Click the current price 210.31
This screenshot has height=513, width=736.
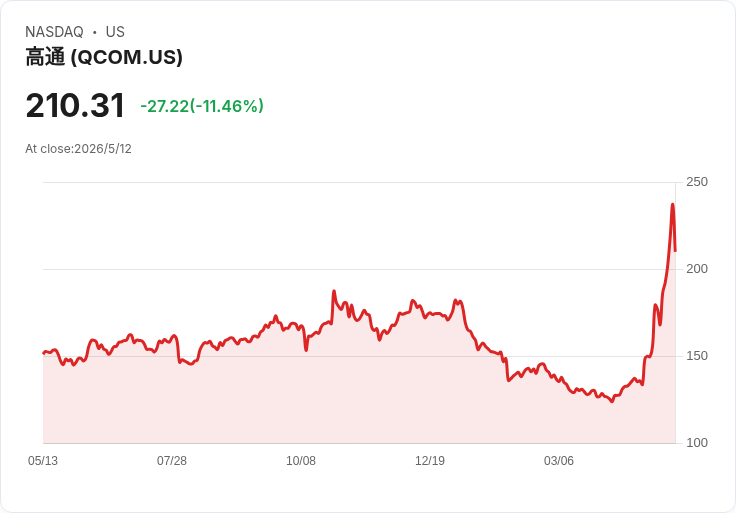(75, 105)
